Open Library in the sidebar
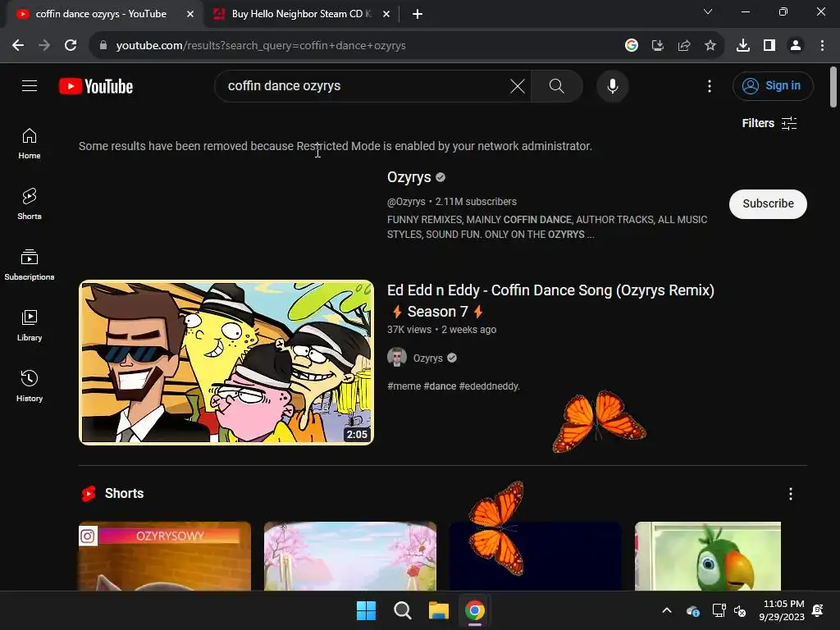The height and width of the screenshot is (630, 840). (30, 325)
